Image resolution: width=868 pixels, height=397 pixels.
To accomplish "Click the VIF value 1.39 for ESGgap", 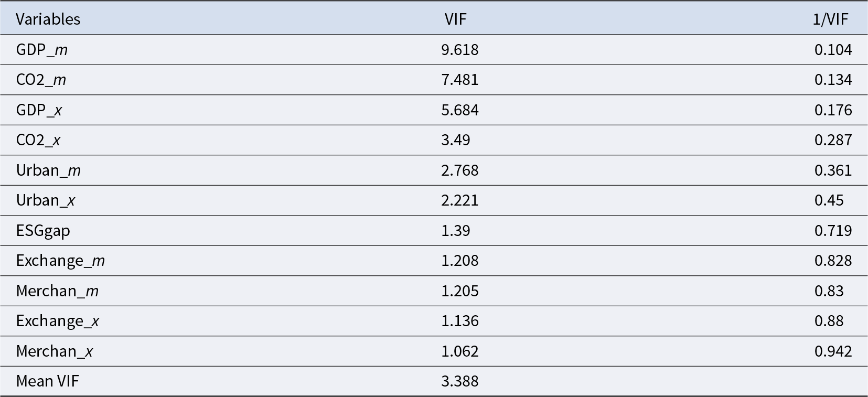I will (455, 231).
